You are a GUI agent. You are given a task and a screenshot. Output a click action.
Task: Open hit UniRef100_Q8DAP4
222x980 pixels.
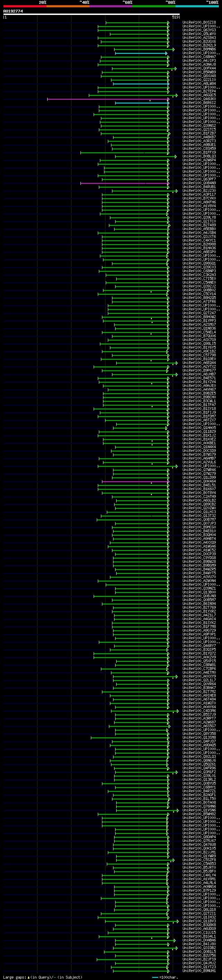(x=199, y=837)
